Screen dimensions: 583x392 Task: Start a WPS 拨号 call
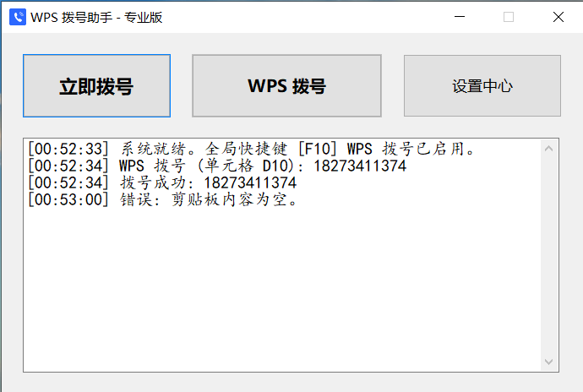(286, 86)
